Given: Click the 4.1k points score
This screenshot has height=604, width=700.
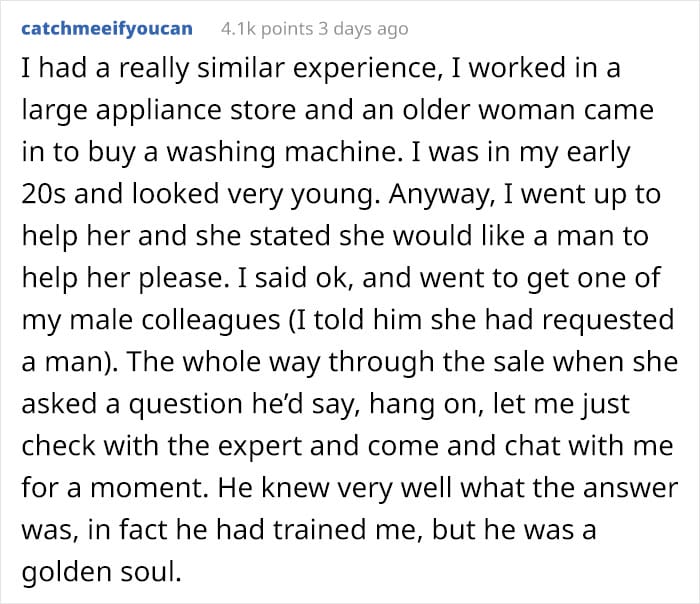Looking at the screenshot, I should (267, 29).
